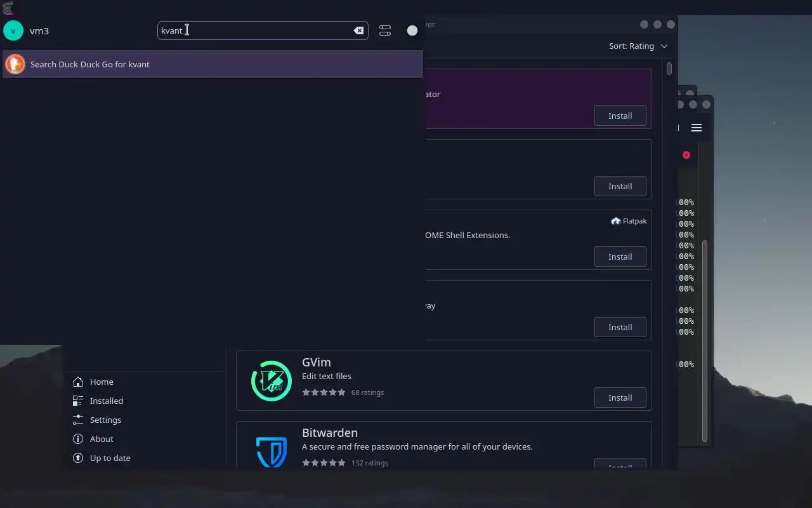The image size is (812, 508).
Task: Click the 68 ratings text
Action: (367, 392)
